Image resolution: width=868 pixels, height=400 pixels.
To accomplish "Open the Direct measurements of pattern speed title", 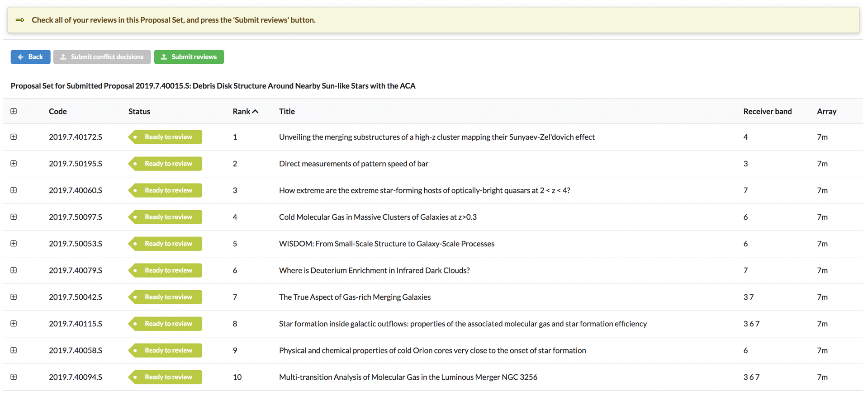I will point(353,164).
